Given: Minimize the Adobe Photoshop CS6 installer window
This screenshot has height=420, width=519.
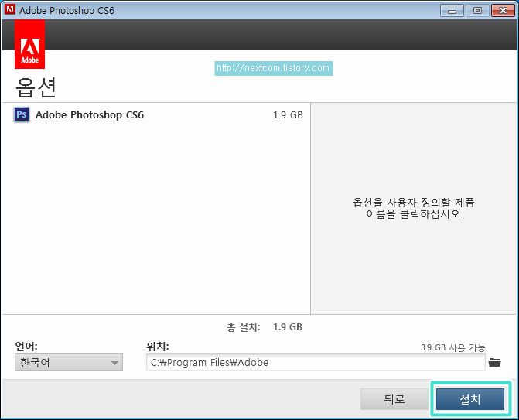Looking at the screenshot, I should (452, 11).
